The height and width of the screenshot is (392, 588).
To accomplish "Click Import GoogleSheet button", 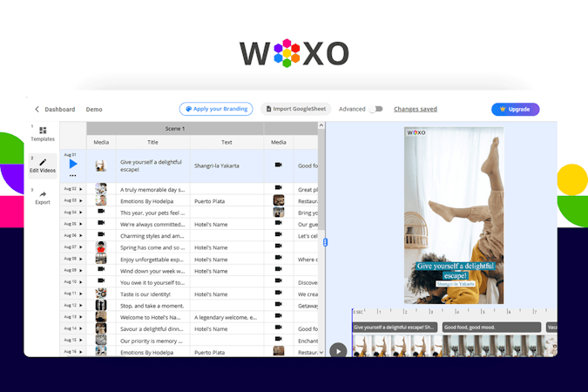I will [296, 109].
